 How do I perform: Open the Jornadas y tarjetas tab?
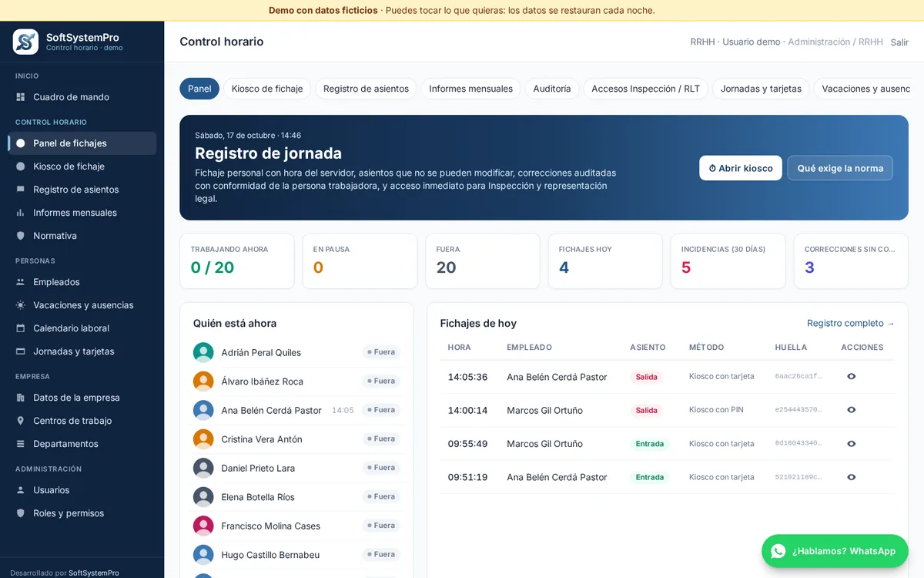click(x=761, y=89)
